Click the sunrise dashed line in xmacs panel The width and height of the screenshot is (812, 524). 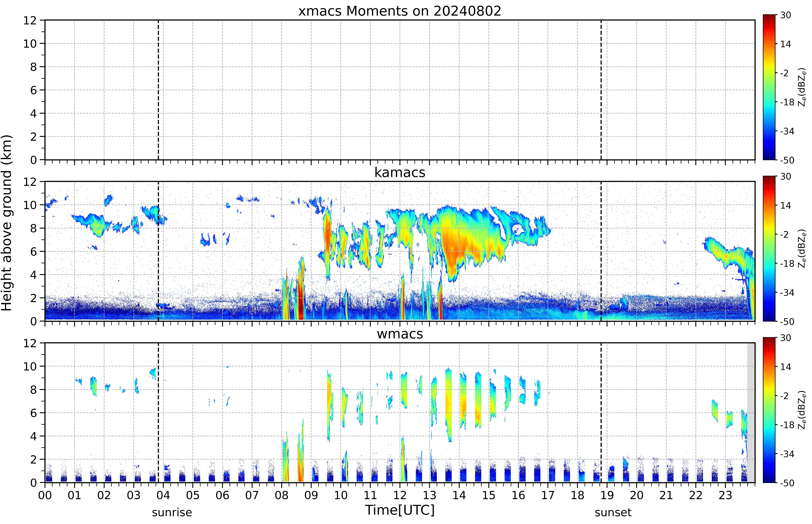click(158, 90)
